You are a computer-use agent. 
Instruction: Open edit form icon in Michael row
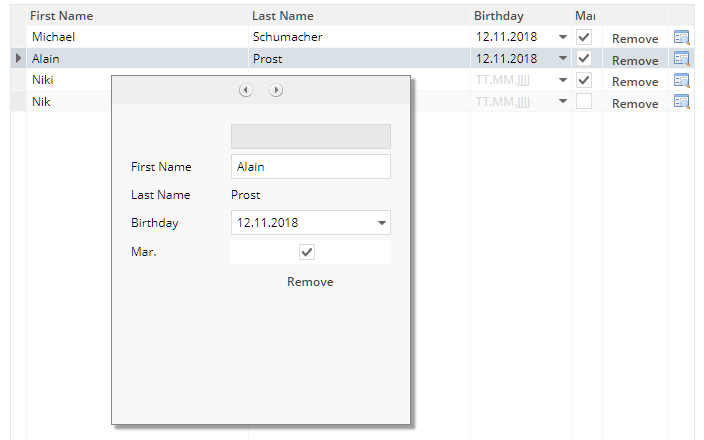(x=682, y=37)
